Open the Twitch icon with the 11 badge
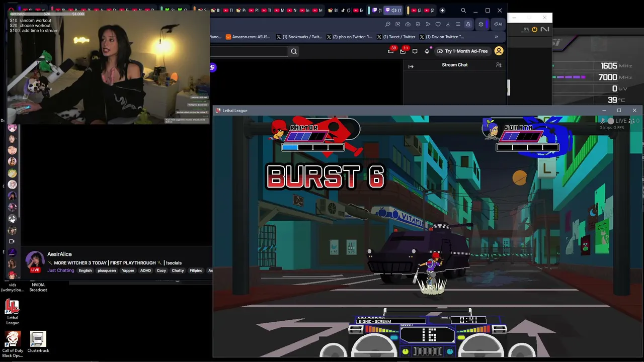 click(403, 51)
